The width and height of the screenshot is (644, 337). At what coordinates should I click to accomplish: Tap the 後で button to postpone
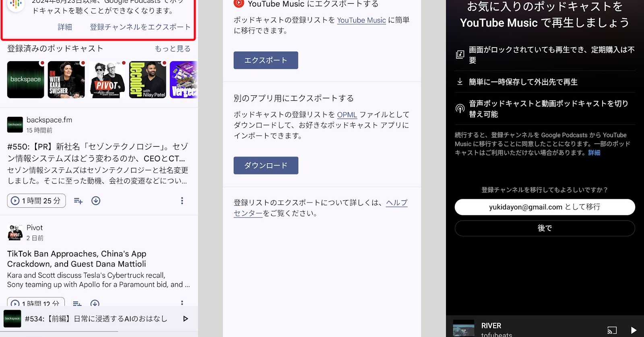(x=545, y=228)
